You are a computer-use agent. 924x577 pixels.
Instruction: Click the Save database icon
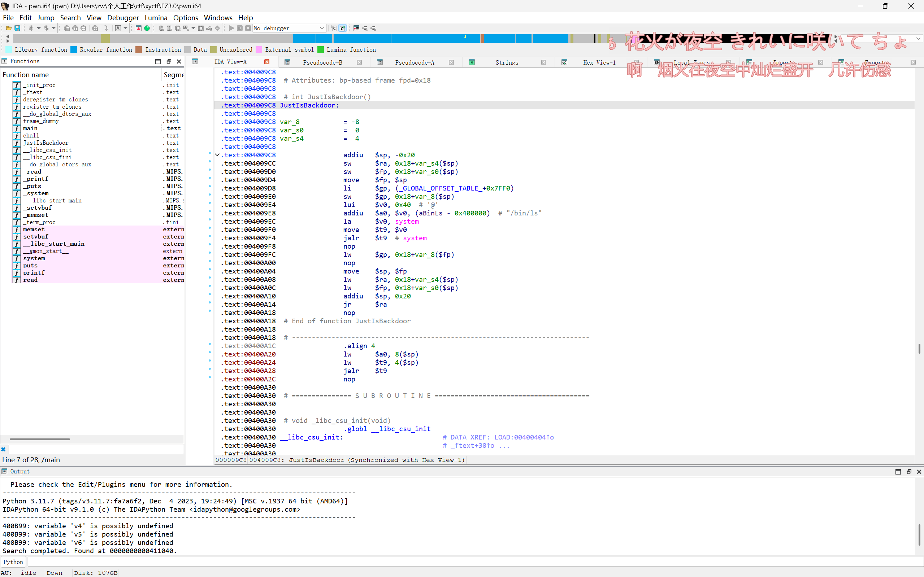pyautogui.click(x=17, y=28)
